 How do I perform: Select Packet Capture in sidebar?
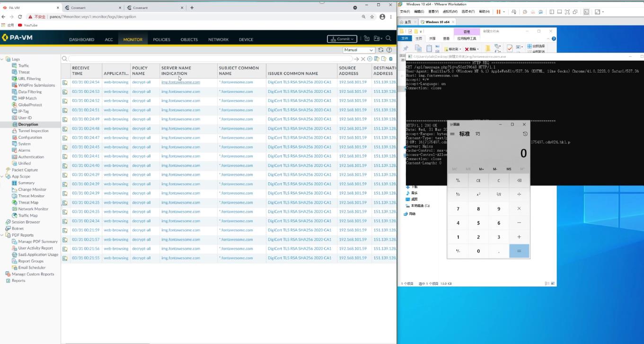coord(25,170)
